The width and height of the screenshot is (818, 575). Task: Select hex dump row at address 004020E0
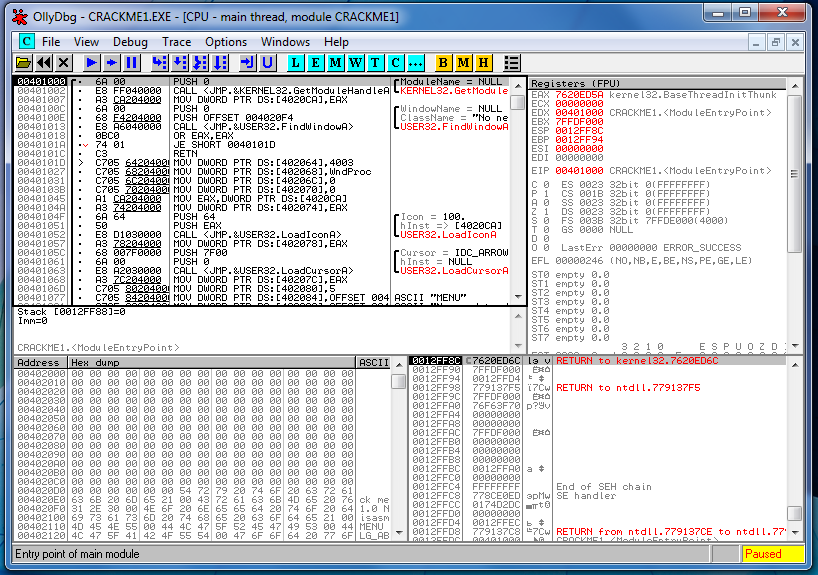coord(203,500)
